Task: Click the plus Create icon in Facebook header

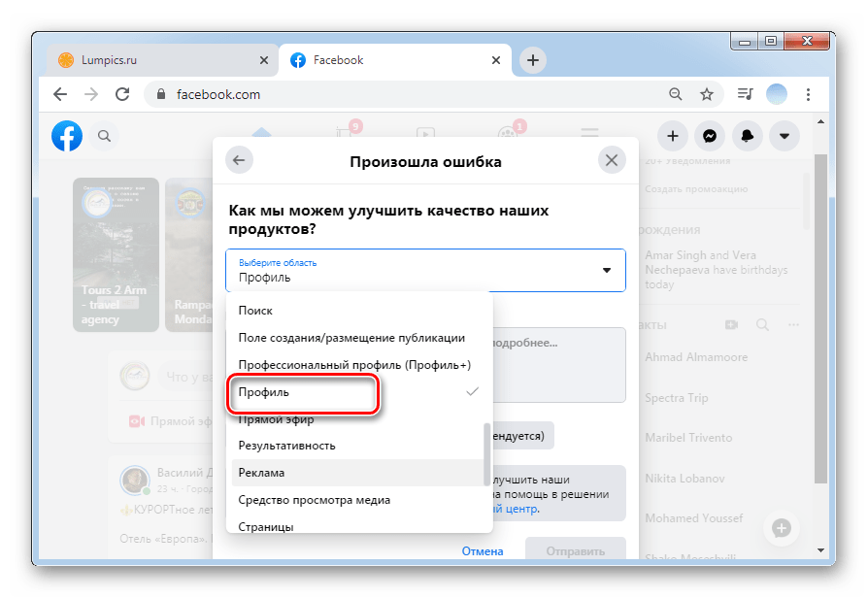Action: (673, 136)
